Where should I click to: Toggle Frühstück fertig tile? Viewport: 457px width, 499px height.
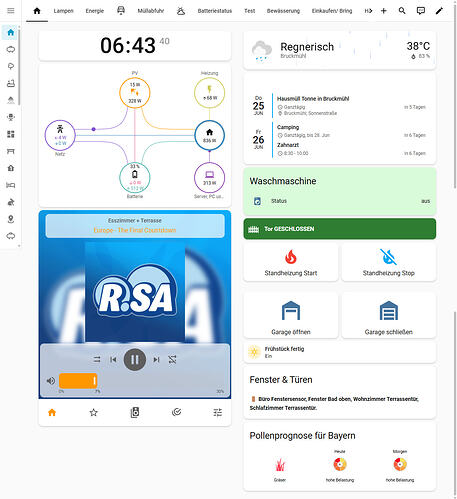point(340,352)
